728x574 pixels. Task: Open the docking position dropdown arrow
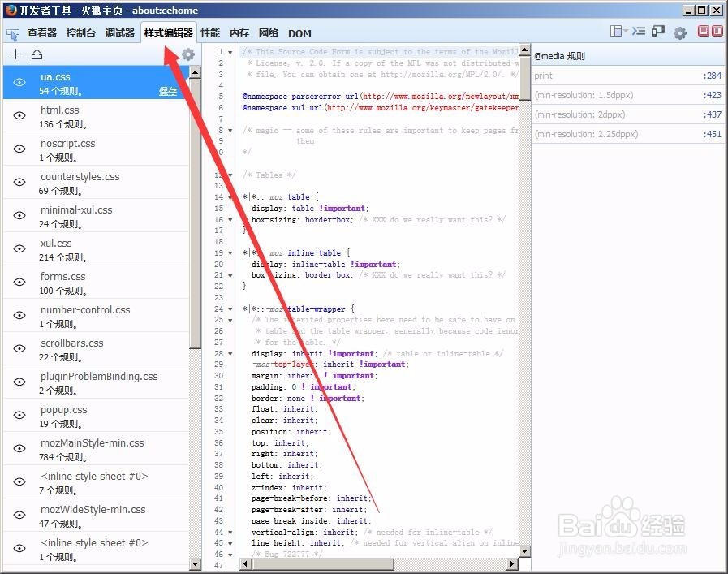point(626,32)
